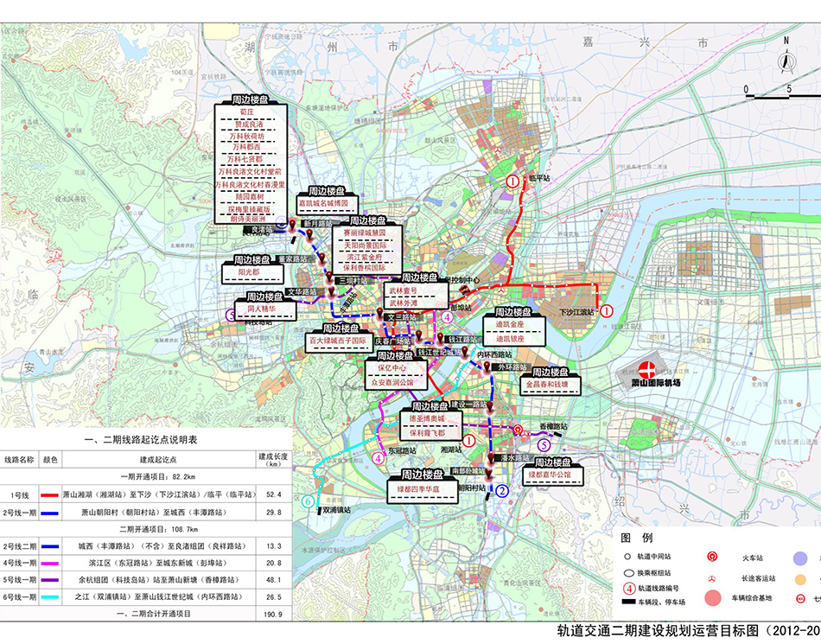Click the 赛丽绿城慧园 property entry
The width and height of the screenshot is (821, 644).
coord(365,232)
